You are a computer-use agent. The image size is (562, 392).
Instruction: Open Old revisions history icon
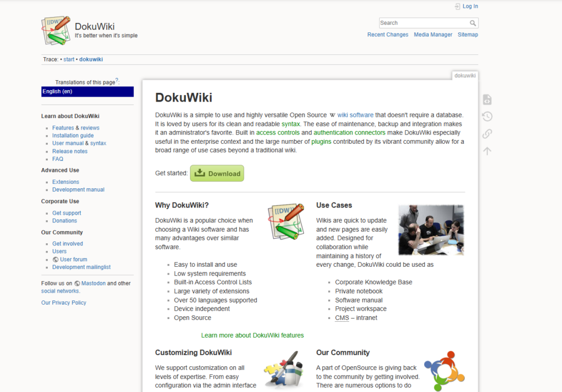(x=487, y=116)
